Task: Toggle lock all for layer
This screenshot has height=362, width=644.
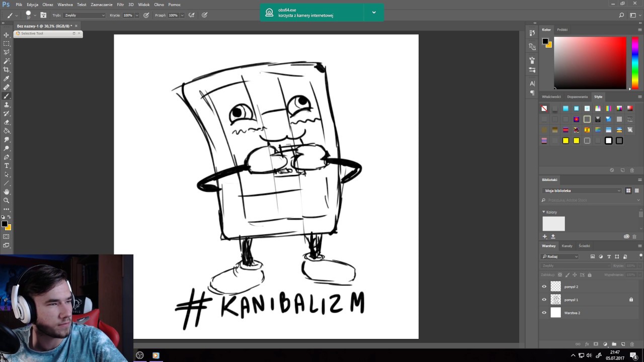Action: click(x=590, y=275)
